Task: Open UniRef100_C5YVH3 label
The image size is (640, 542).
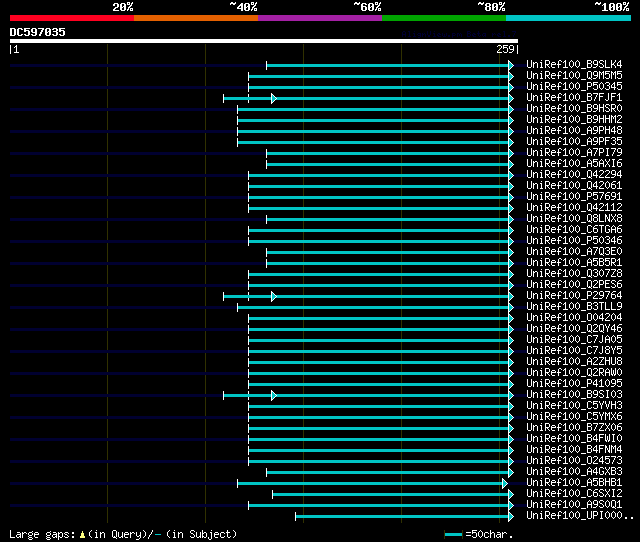Action: (574, 406)
